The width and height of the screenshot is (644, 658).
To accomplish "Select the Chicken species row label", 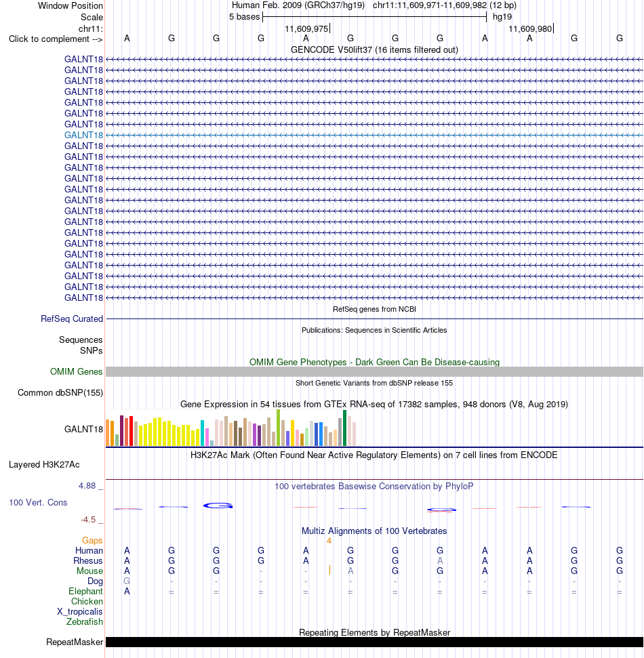I will tap(87, 601).
